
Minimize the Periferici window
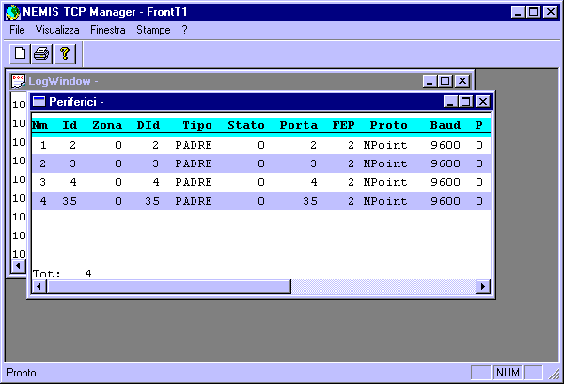tap(451, 102)
